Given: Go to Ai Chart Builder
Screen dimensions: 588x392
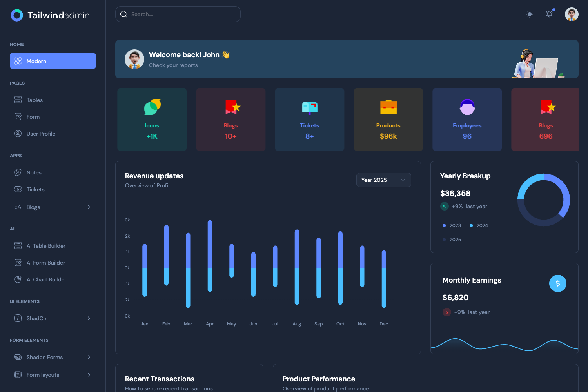Looking at the screenshot, I should [53, 279].
